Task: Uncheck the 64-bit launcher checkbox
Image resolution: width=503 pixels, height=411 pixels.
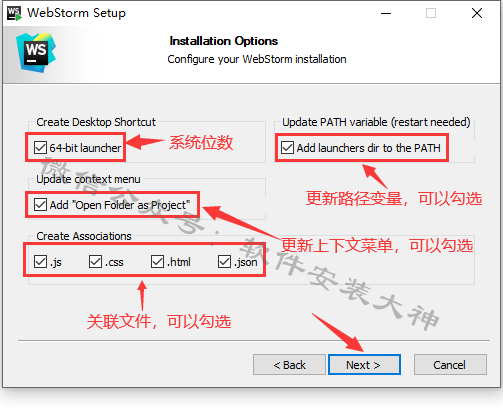Action: [40, 147]
